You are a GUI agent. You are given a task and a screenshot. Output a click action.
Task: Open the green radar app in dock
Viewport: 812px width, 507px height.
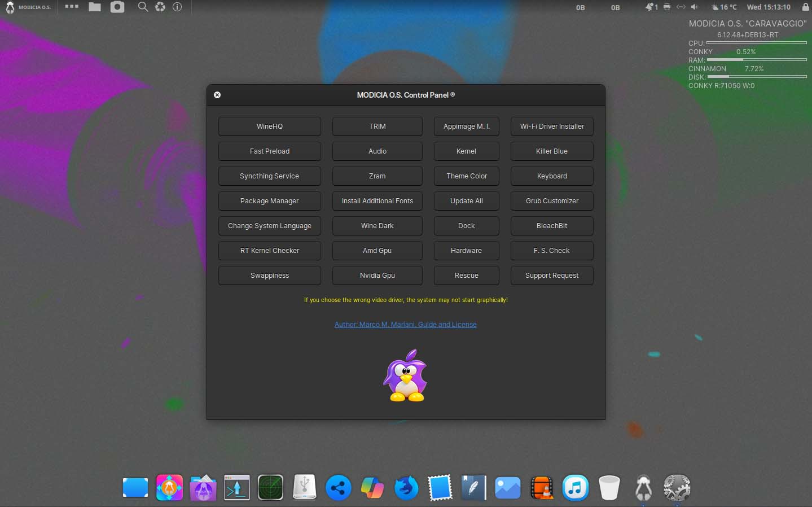(271, 487)
